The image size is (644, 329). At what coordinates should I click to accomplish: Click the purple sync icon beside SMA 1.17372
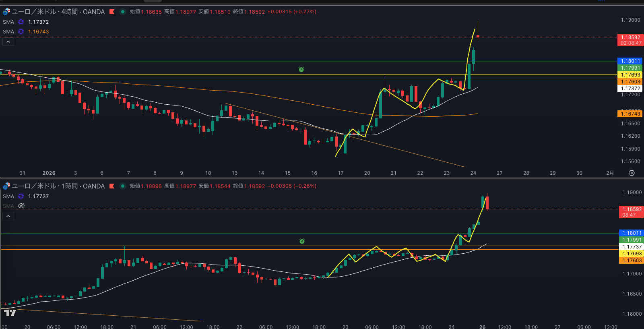pyautogui.click(x=21, y=22)
